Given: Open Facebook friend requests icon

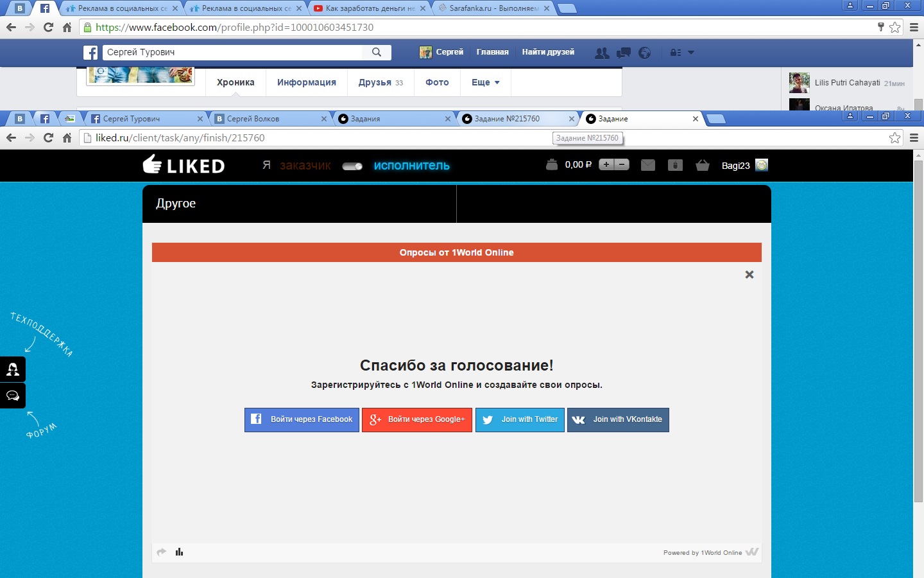Looking at the screenshot, I should click(602, 53).
